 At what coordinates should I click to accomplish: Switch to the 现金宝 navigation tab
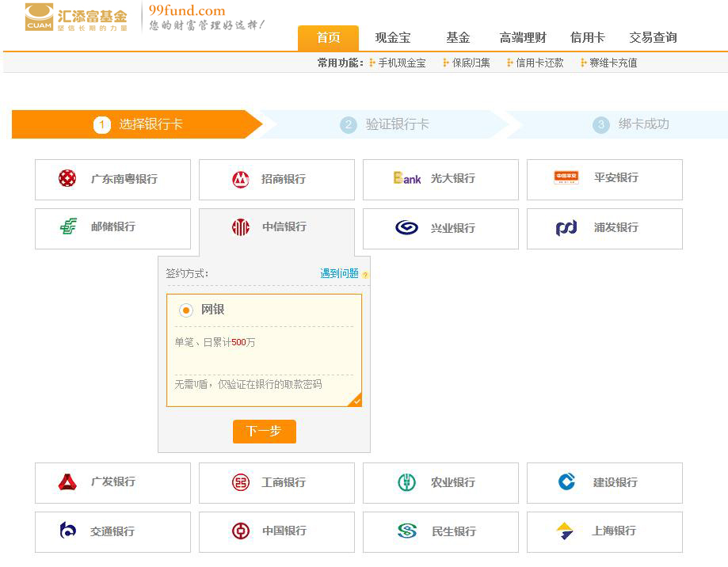point(393,38)
